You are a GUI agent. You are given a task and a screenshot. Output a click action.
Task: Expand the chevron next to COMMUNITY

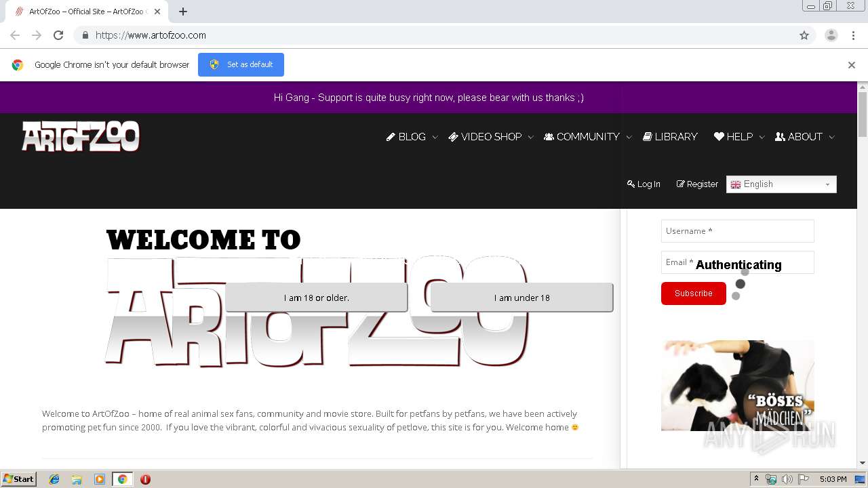[629, 137]
